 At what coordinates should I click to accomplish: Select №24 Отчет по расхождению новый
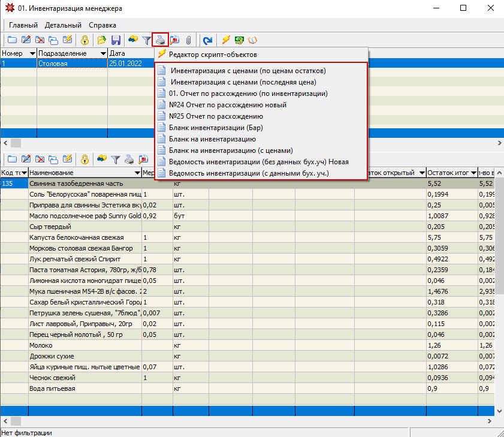tap(261, 105)
